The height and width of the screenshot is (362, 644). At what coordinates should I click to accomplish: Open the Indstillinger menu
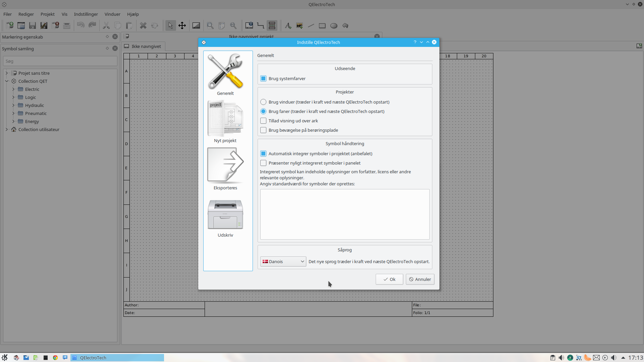point(86,14)
